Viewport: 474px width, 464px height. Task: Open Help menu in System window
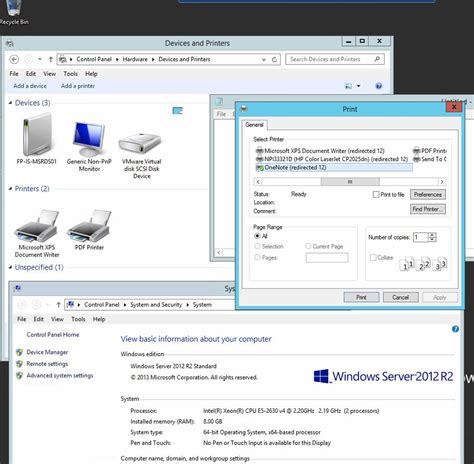coord(99,319)
